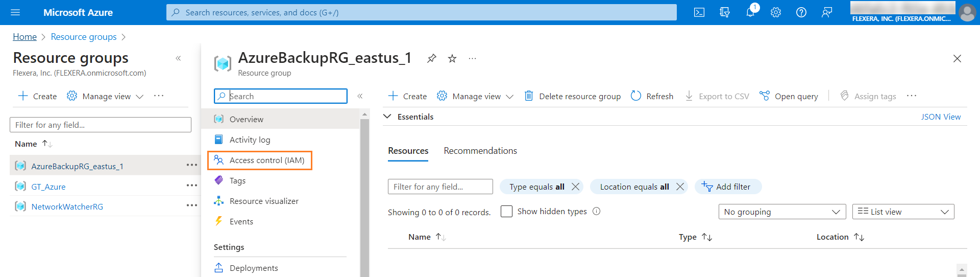980x277 pixels.
Task: Mark resource group as favorite star
Action: [452, 58]
